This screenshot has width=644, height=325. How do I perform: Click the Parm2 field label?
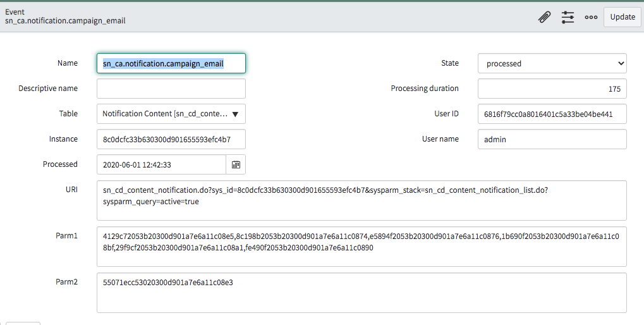(x=66, y=281)
